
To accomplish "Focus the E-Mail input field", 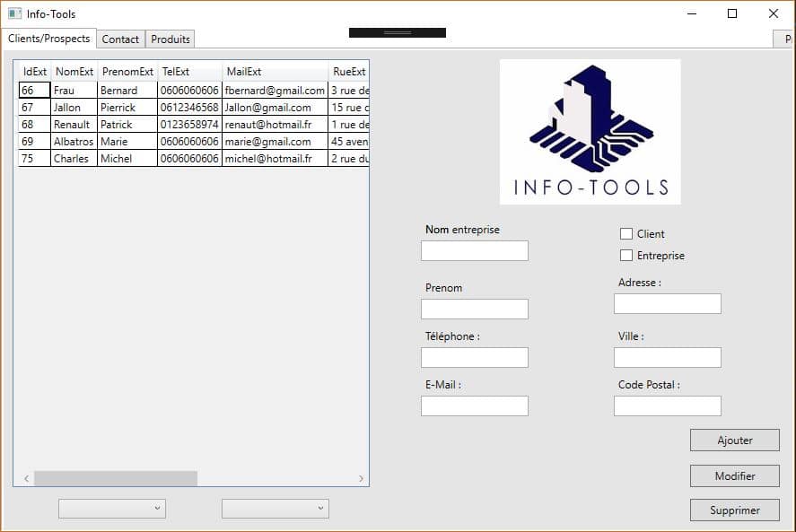I will [474, 406].
